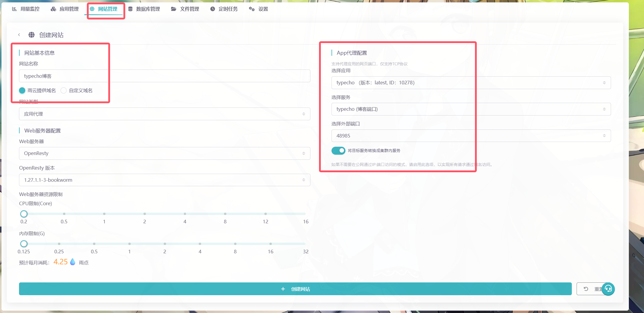644x313 pixels.
Task: Open the 定时任务 tab
Action: click(x=224, y=9)
